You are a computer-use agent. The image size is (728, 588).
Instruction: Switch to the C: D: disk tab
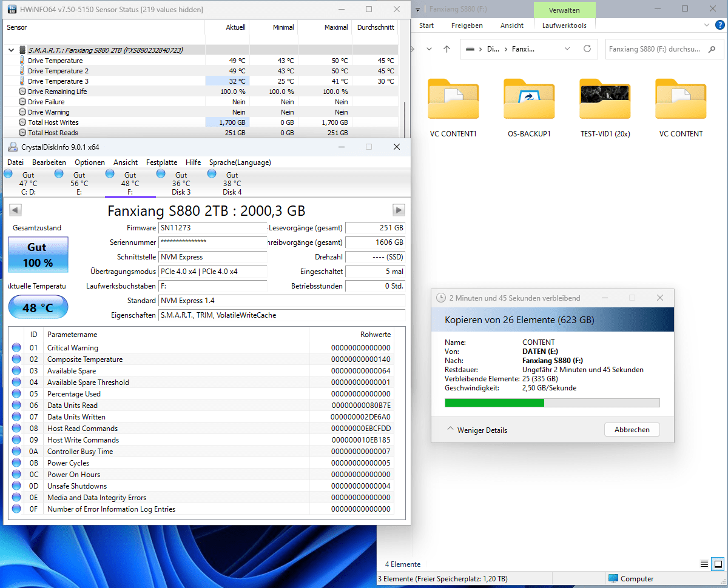29,183
